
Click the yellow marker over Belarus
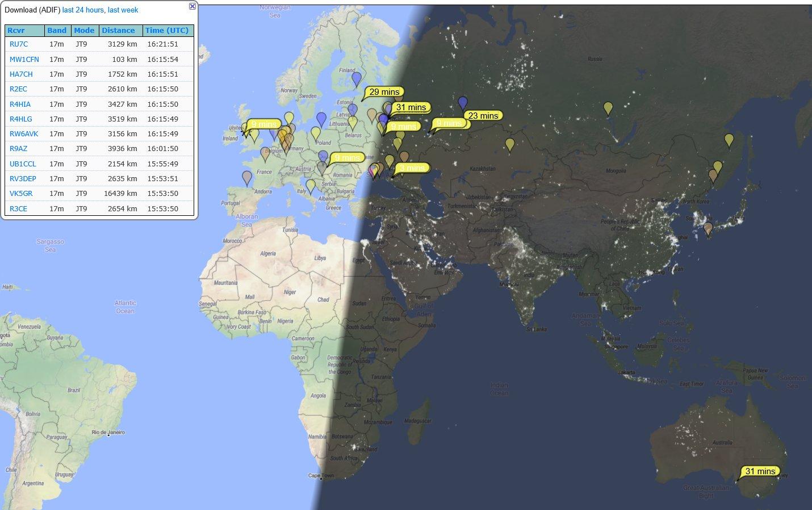pyautogui.click(x=353, y=124)
